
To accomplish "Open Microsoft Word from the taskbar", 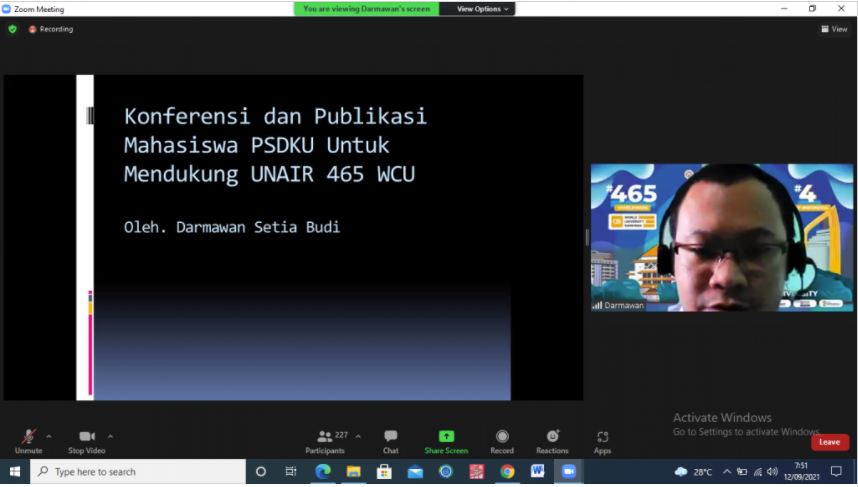I will click(538, 471).
